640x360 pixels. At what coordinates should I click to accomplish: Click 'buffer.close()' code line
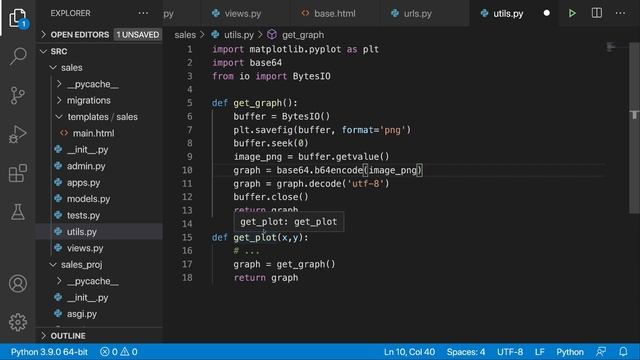(x=271, y=197)
